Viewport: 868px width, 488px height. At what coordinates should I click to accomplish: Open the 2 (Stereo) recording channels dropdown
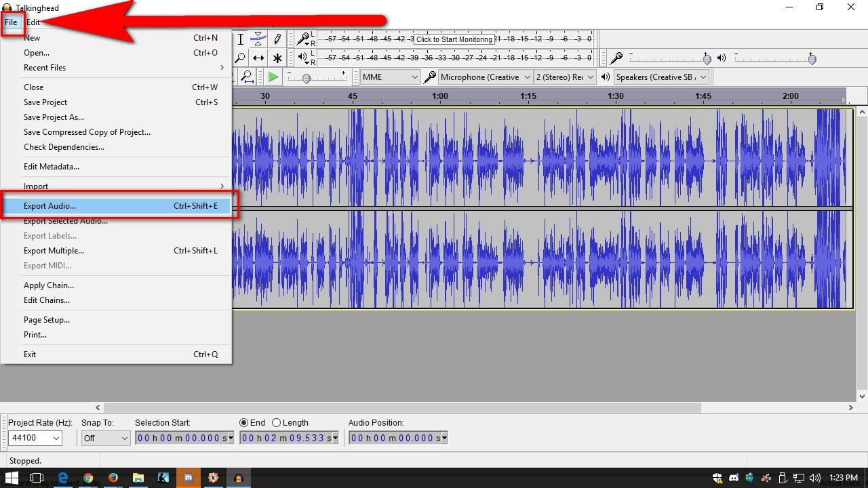[565, 77]
